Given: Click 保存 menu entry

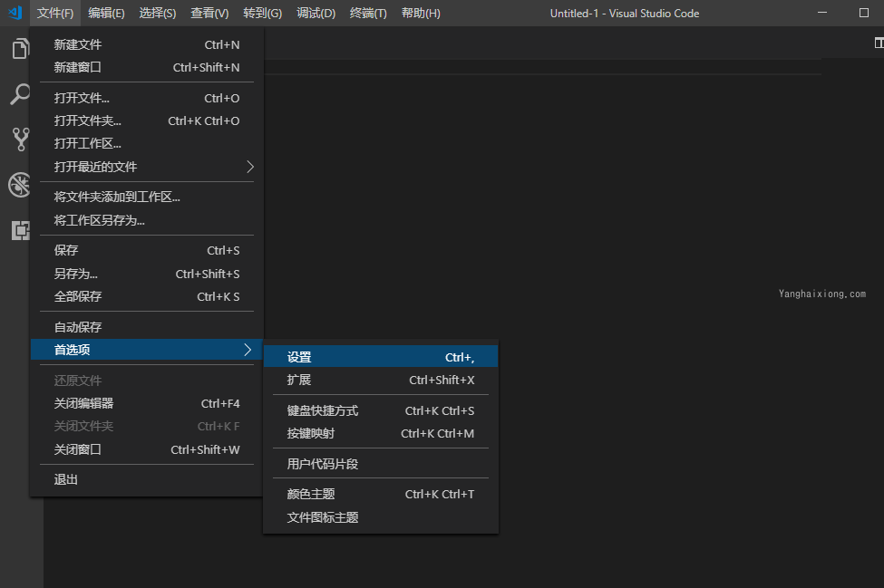Looking at the screenshot, I should coord(147,250).
